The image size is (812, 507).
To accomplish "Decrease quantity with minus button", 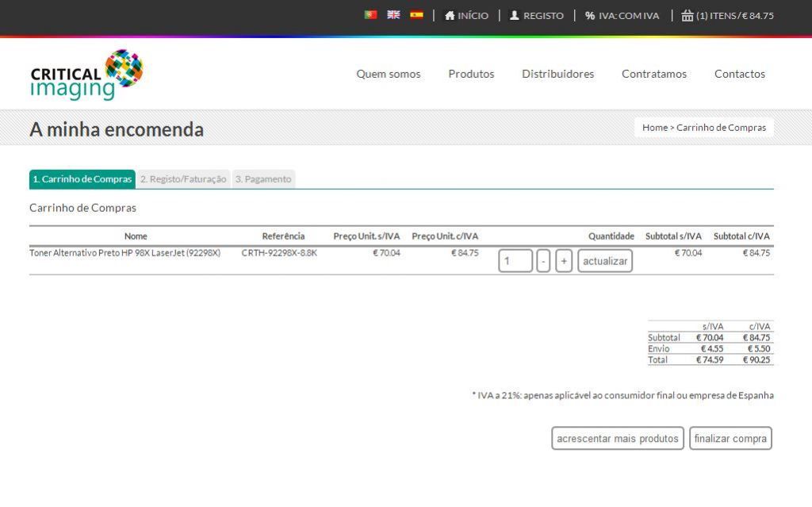I will [x=543, y=261].
